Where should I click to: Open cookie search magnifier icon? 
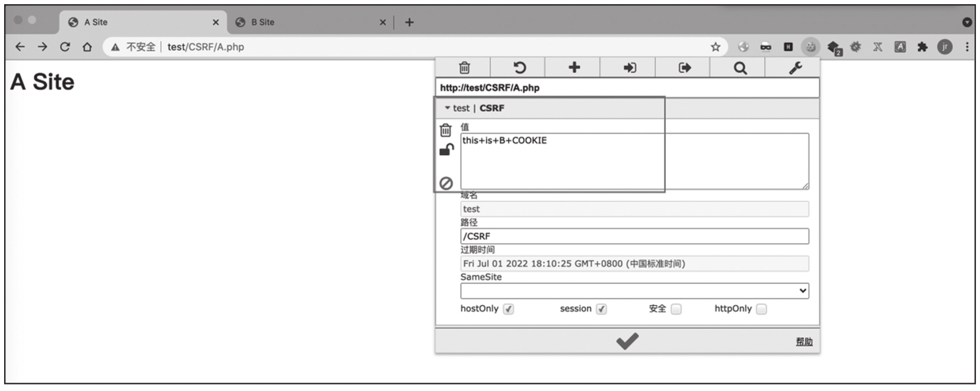pyautogui.click(x=740, y=68)
